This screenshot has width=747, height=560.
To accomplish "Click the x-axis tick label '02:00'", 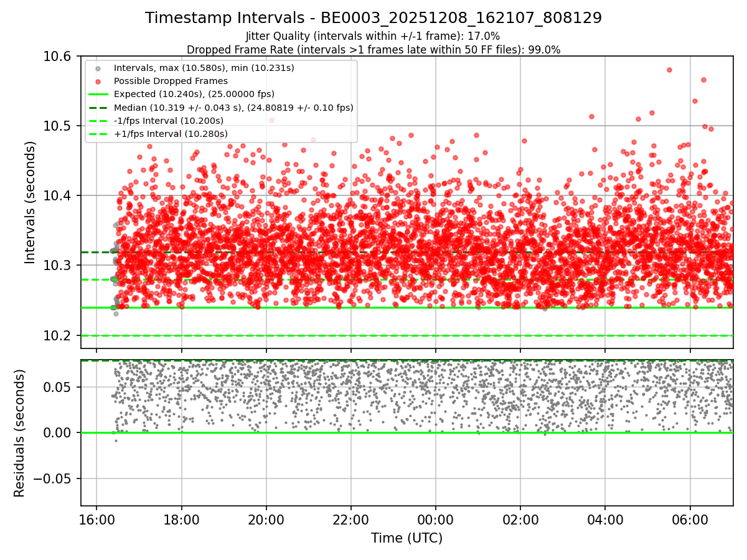I will [x=520, y=519].
